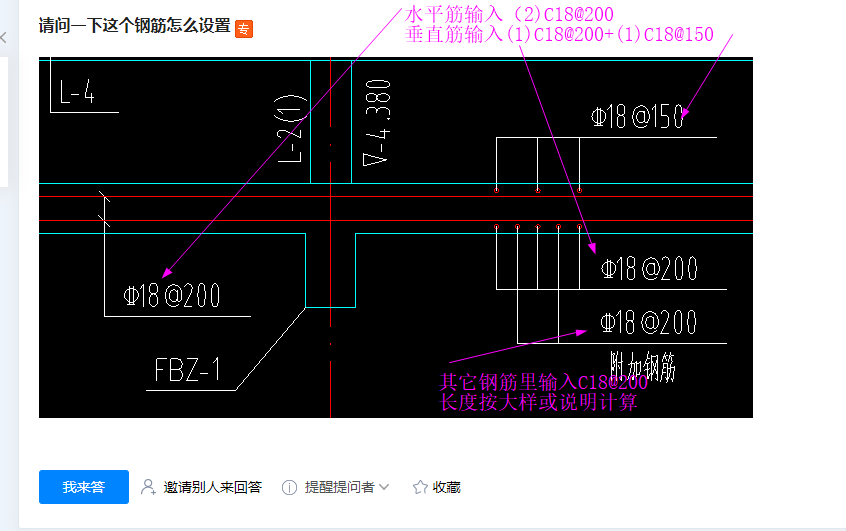Click the 我来答 button
Screen dimensions: 846x531
coord(84,487)
